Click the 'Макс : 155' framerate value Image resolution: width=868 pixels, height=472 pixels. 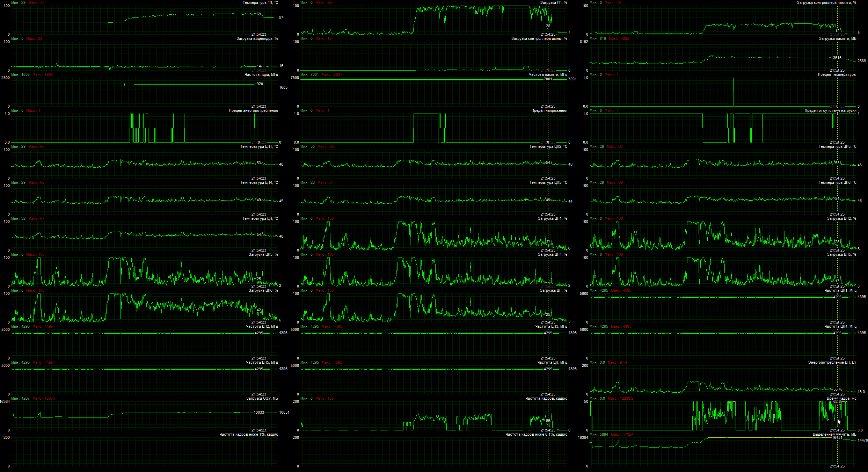(x=324, y=398)
